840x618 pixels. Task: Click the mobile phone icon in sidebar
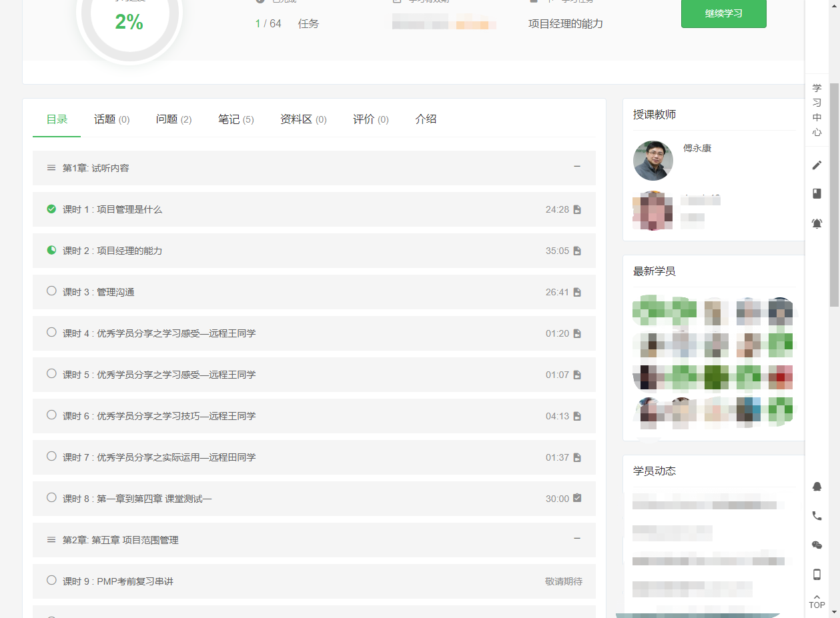point(817,575)
